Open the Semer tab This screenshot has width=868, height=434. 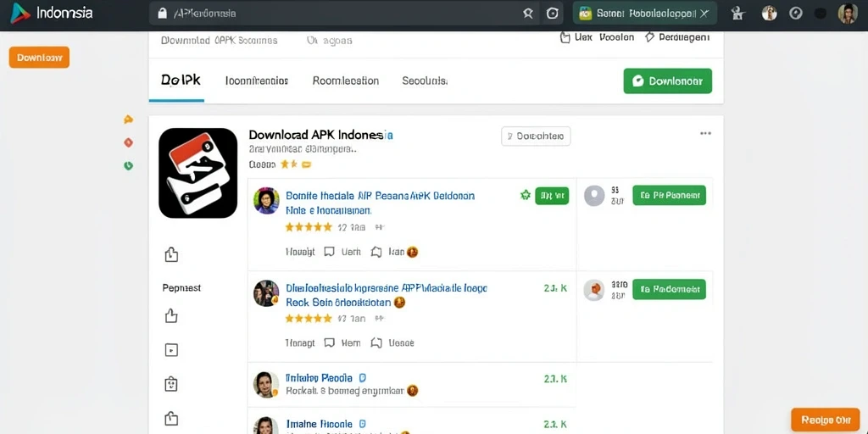(x=645, y=14)
